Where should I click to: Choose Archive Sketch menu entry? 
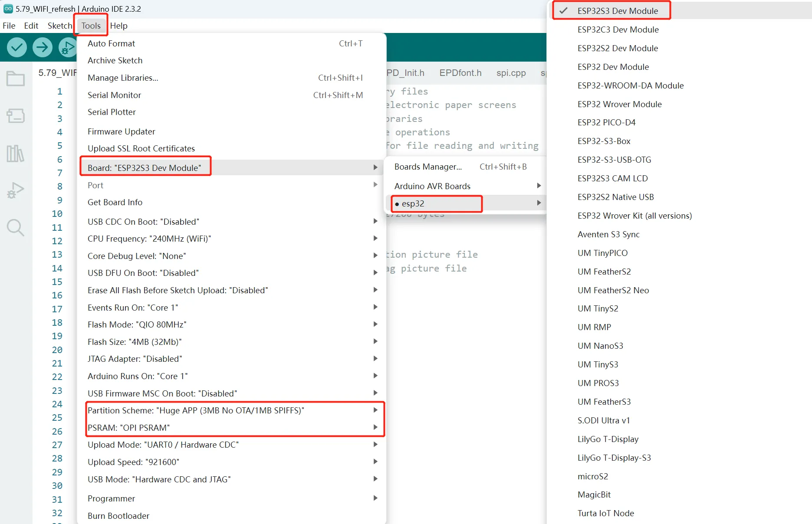tap(231, 60)
